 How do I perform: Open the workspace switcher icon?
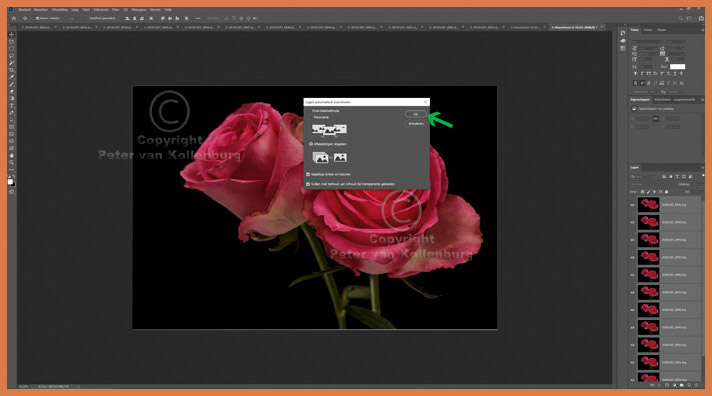pyautogui.click(x=689, y=18)
